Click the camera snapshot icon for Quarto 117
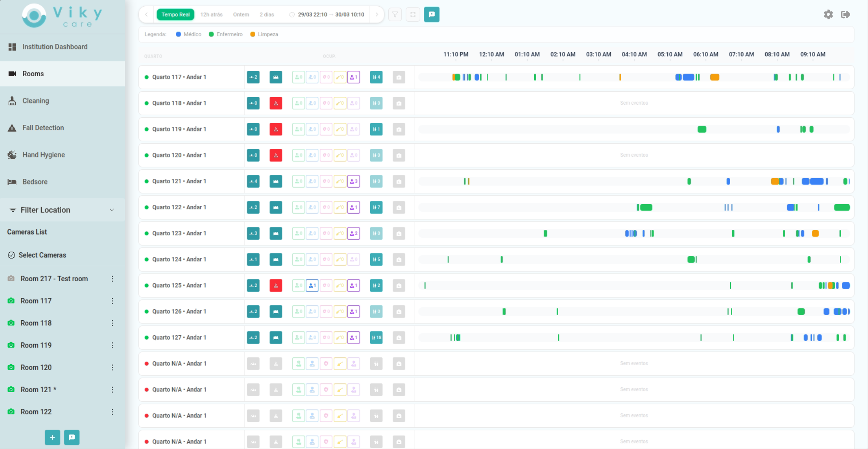The image size is (868, 449). 399,77
